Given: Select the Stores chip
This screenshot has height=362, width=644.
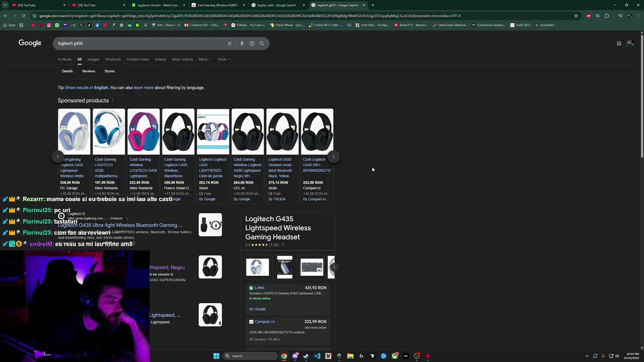Looking at the screenshot, I should pyautogui.click(x=110, y=71).
